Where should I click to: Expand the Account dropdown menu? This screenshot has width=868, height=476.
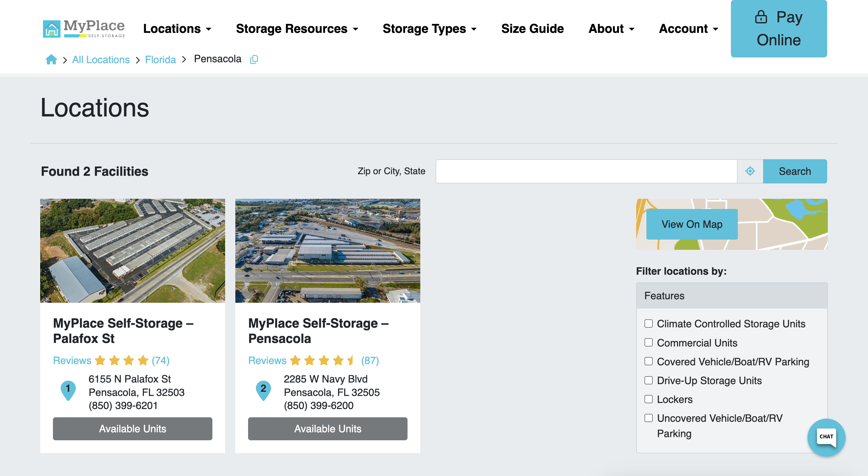click(688, 29)
